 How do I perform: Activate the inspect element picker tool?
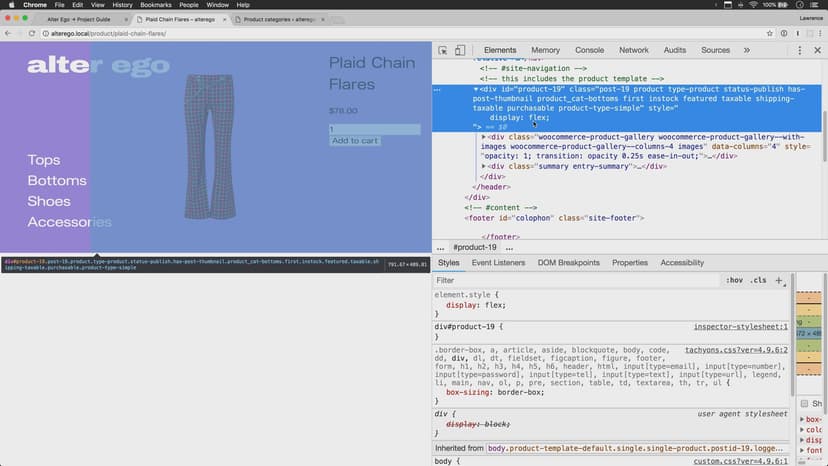443,50
